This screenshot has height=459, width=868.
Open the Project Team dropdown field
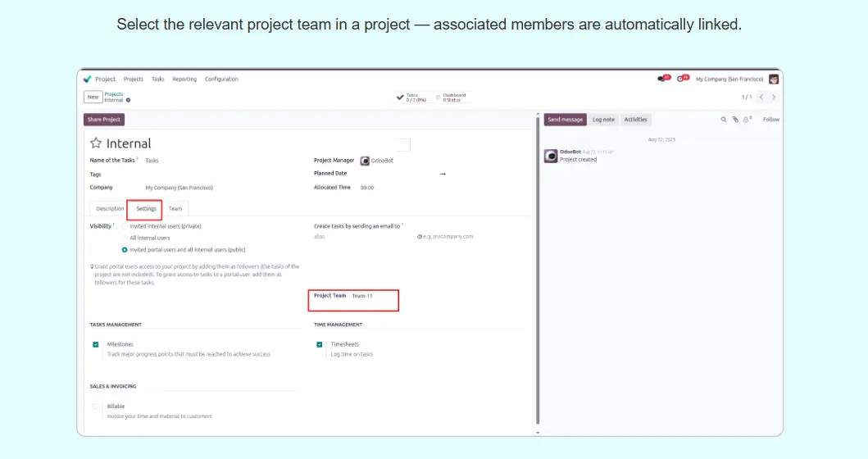pos(373,296)
